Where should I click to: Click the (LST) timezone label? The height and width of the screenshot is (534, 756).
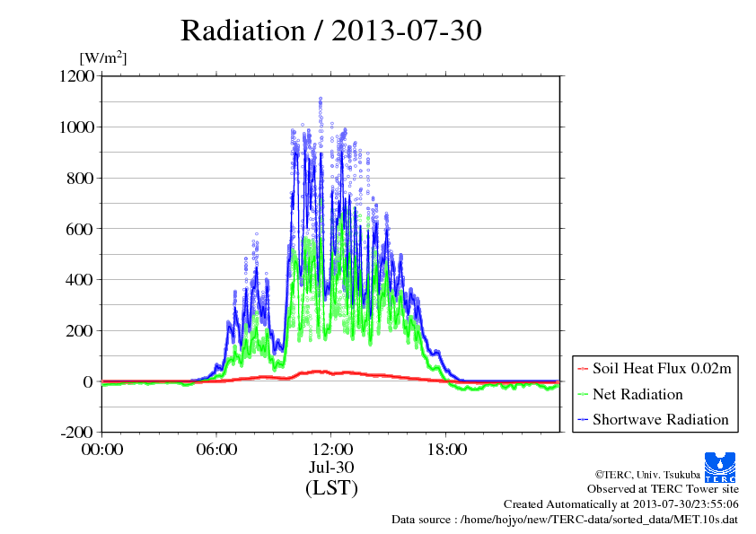pos(331,489)
